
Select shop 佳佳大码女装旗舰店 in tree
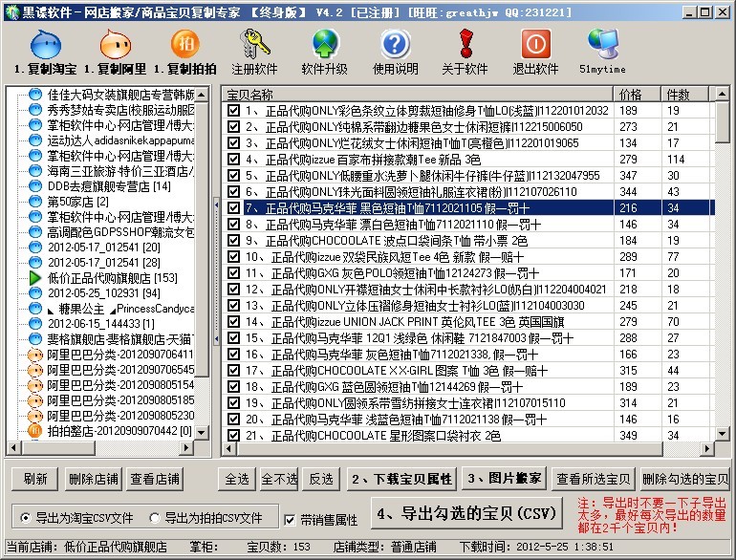tap(120, 95)
